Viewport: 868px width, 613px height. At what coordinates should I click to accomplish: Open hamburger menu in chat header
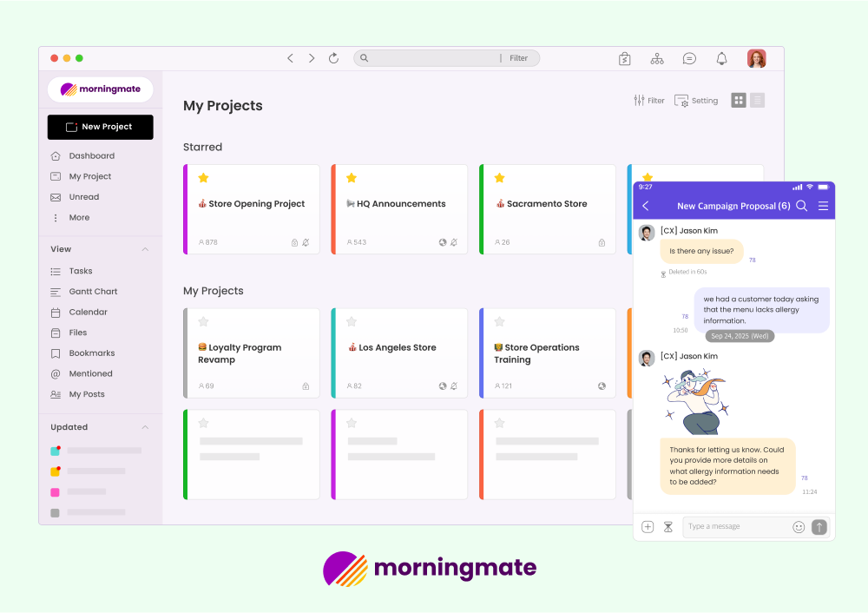pyautogui.click(x=823, y=206)
